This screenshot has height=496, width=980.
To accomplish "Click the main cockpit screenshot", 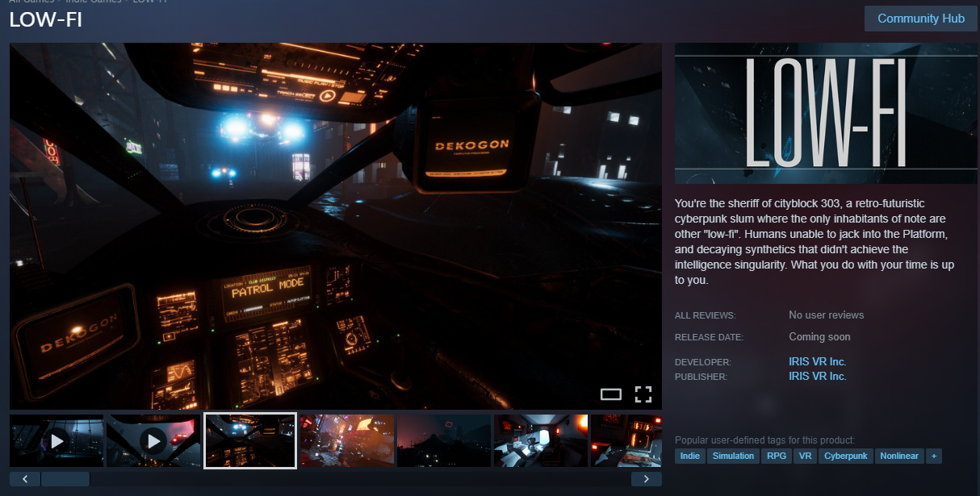I will (336, 226).
